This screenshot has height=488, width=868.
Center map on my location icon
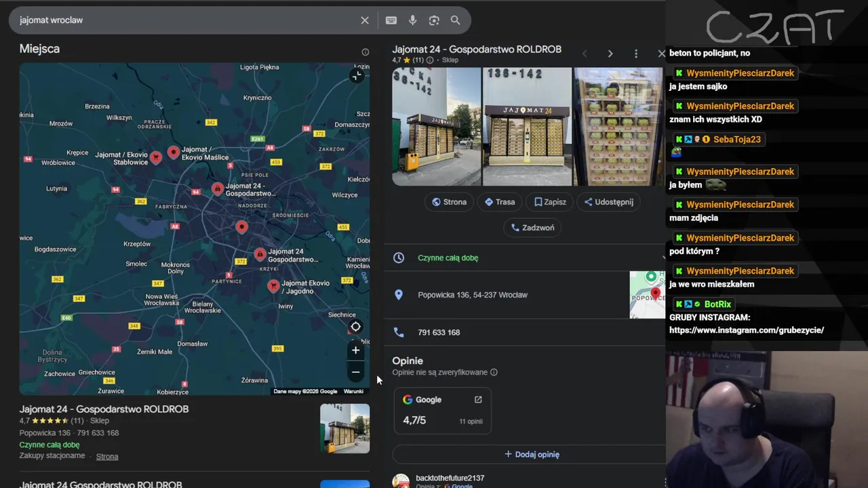tap(355, 327)
